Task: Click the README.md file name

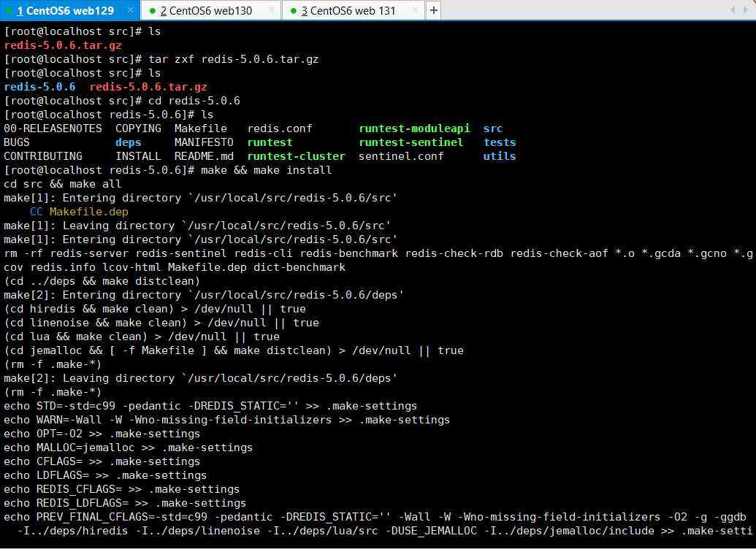Action: click(x=204, y=156)
